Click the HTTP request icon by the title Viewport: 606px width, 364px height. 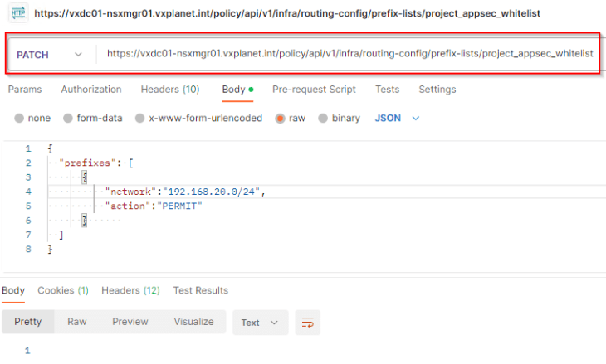(x=18, y=13)
